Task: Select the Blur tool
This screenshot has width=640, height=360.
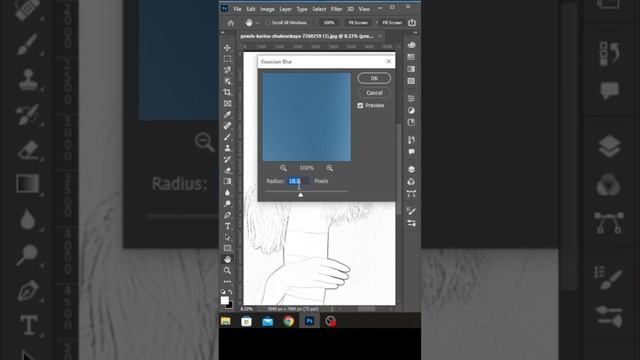Action: (x=227, y=193)
